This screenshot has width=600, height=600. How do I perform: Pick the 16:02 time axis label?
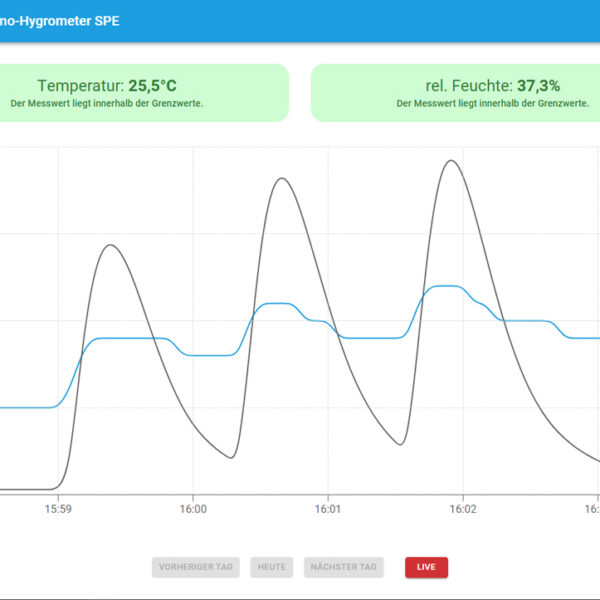point(462,509)
